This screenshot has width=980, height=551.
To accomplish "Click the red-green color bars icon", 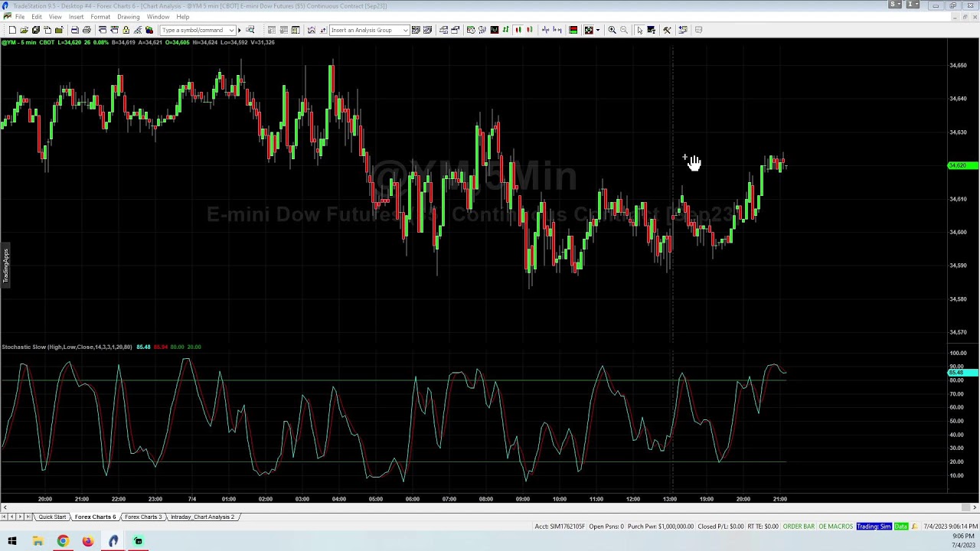I will coord(573,30).
